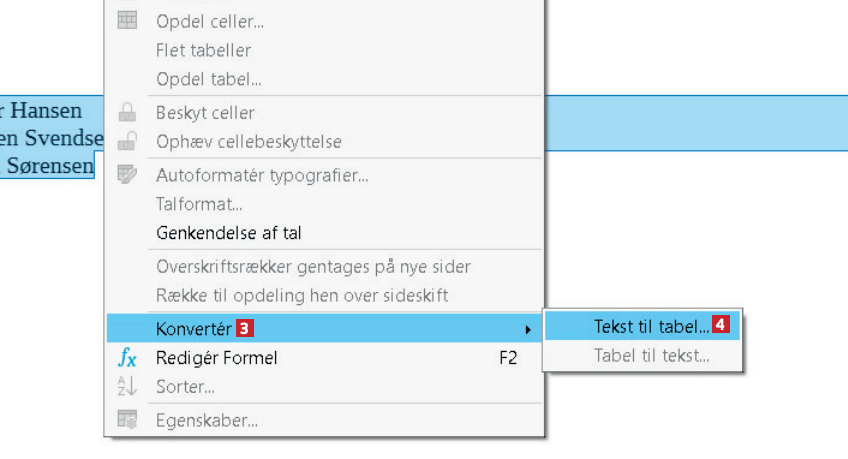Toggle Genkendelse af tal

point(228,233)
